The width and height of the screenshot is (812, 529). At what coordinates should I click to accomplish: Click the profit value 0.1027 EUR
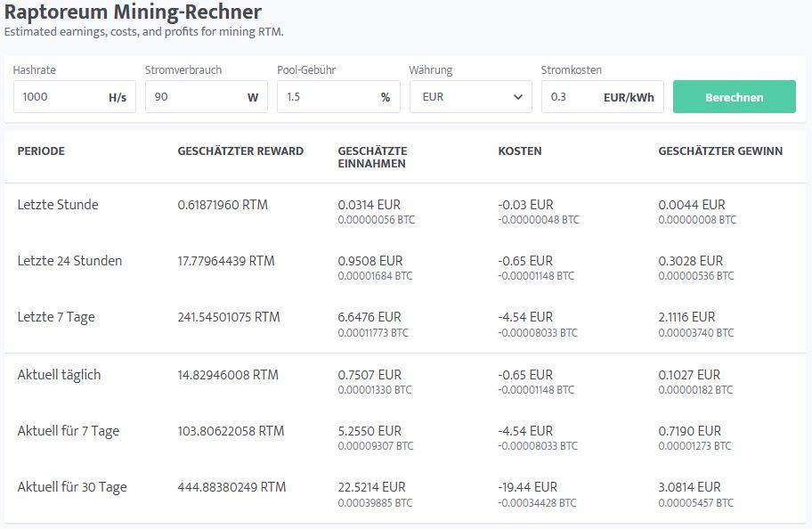689,375
